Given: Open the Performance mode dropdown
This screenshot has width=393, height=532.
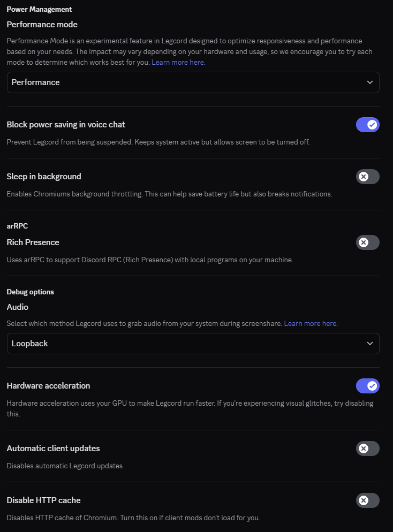Looking at the screenshot, I should tap(193, 82).
